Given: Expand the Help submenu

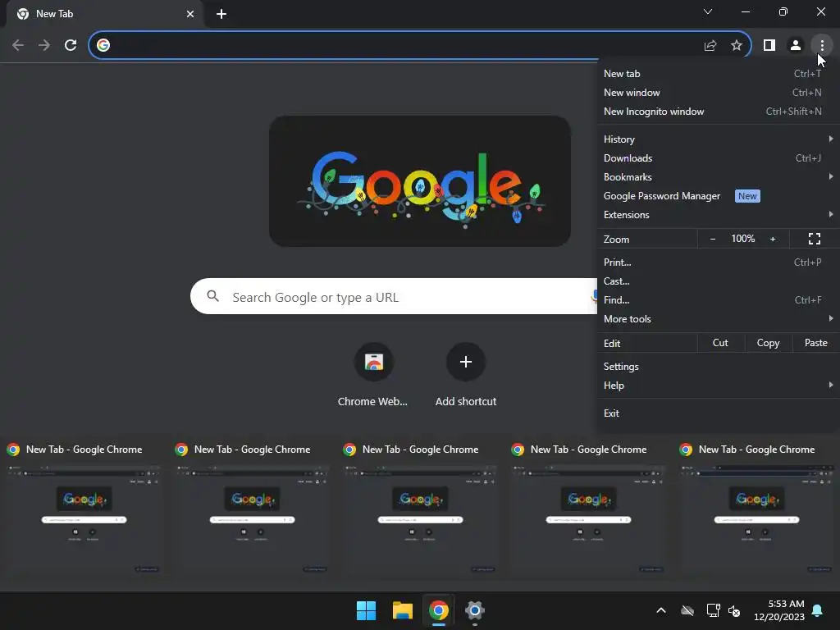Looking at the screenshot, I should pyautogui.click(x=718, y=386).
